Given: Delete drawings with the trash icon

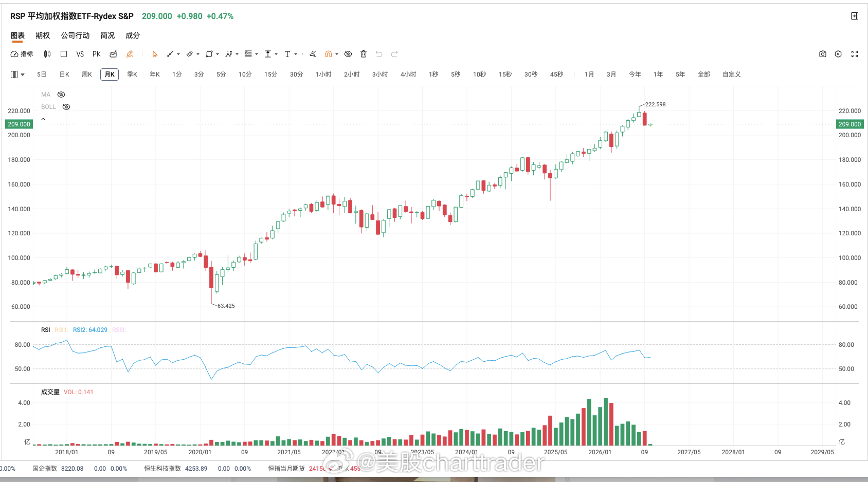Looking at the screenshot, I should [x=364, y=54].
